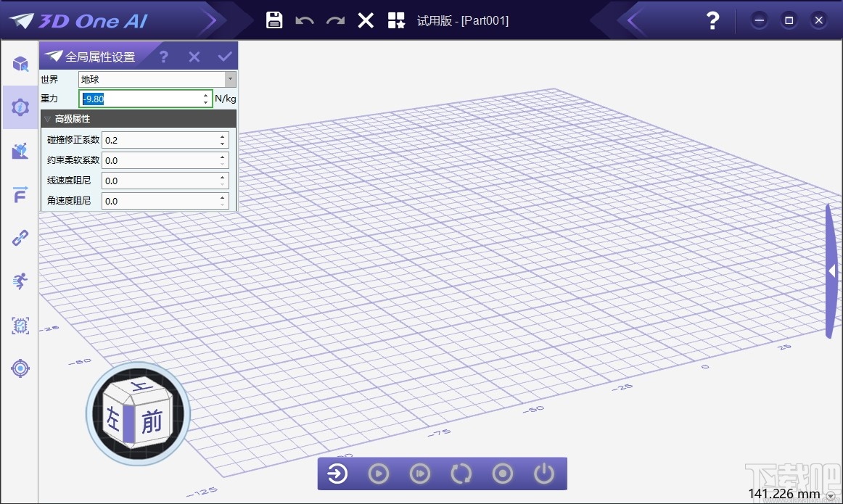Click the left chevron in title bar
Image resolution: width=843 pixels, height=504 pixels.
point(633,21)
